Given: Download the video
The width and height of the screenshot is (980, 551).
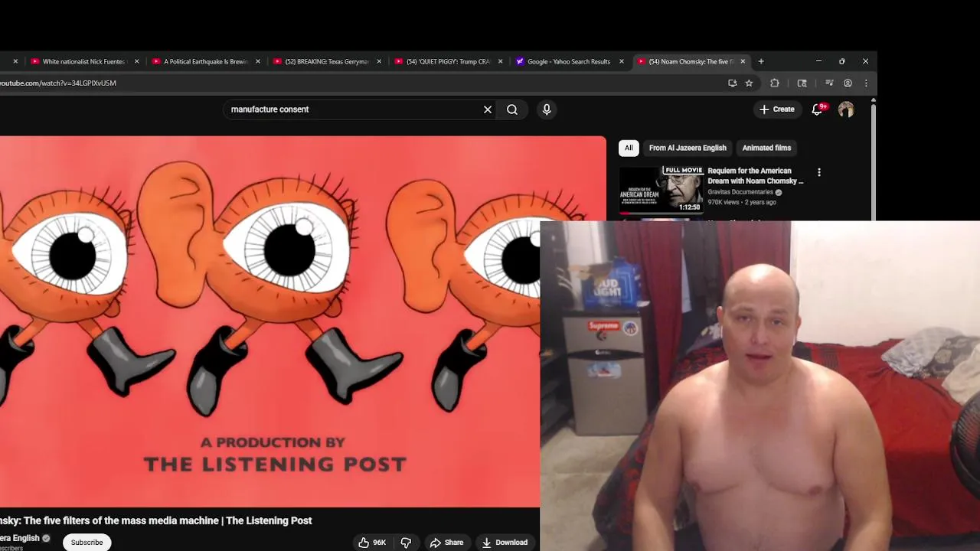Looking at the screenshot, I should 505,543.
